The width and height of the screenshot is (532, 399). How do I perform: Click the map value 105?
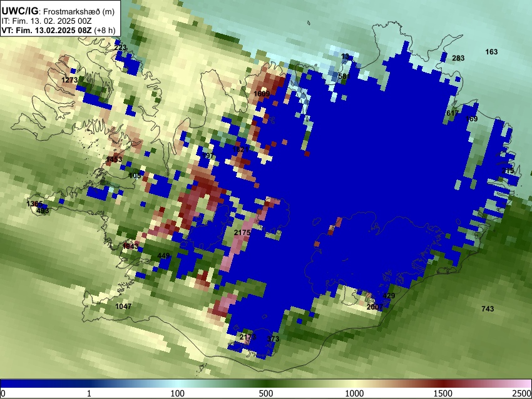pyautogui.click(x=135, y=176)
